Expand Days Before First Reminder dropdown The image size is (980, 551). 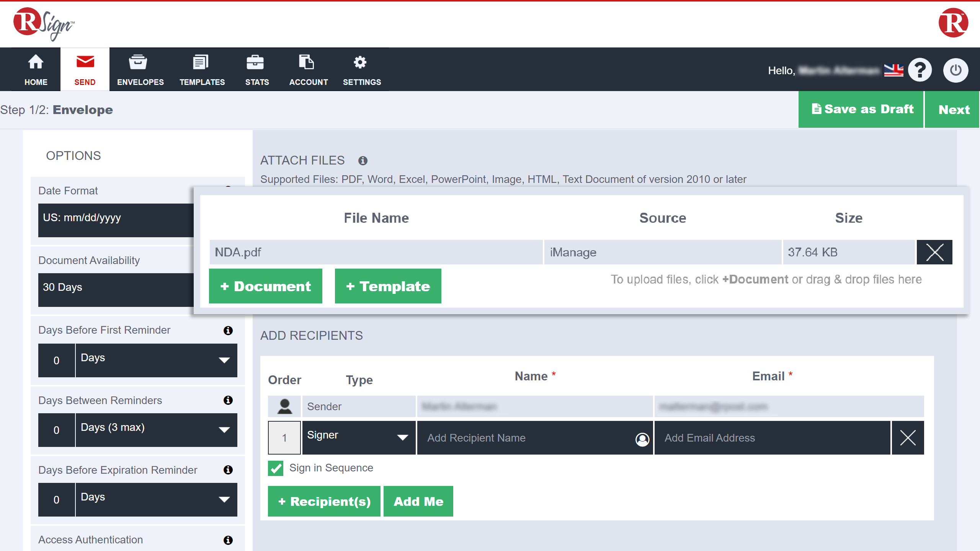[156, 360]
